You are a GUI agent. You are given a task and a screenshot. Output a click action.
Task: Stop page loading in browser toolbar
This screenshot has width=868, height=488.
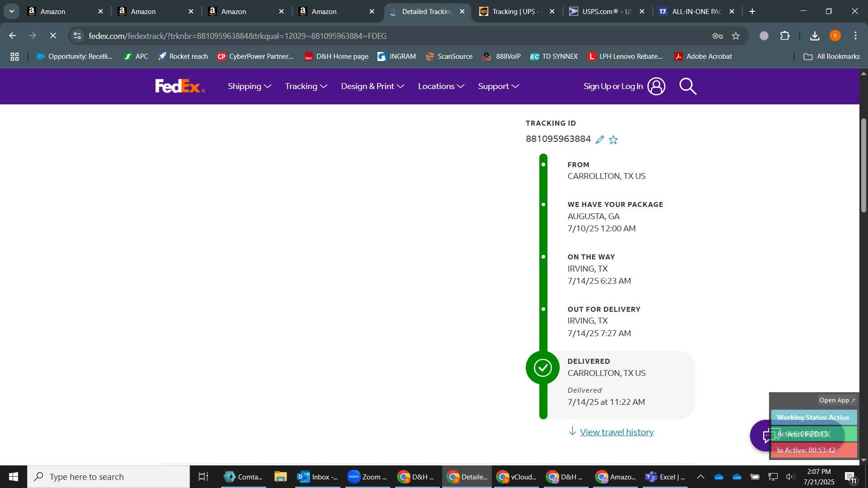coord(53,36)
